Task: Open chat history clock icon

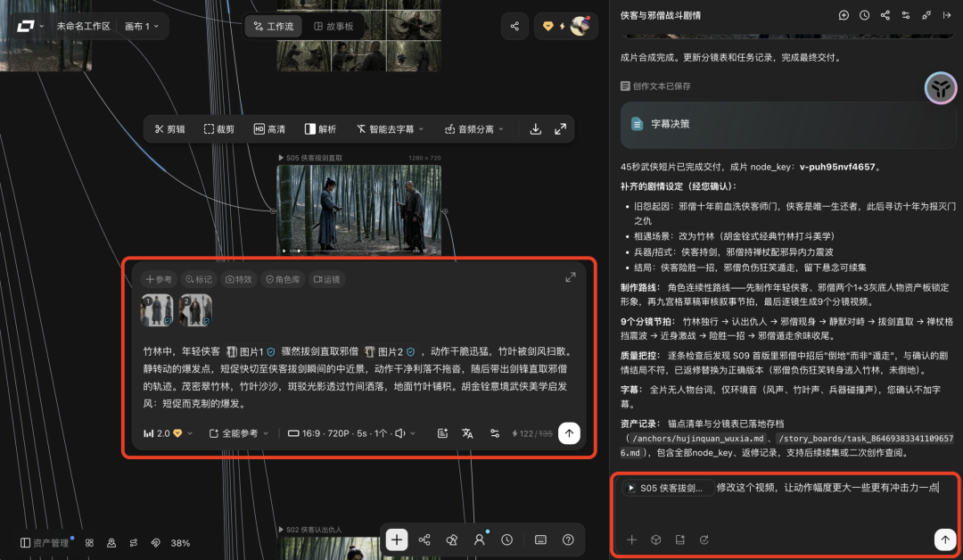Action: [x=864, y=15]
